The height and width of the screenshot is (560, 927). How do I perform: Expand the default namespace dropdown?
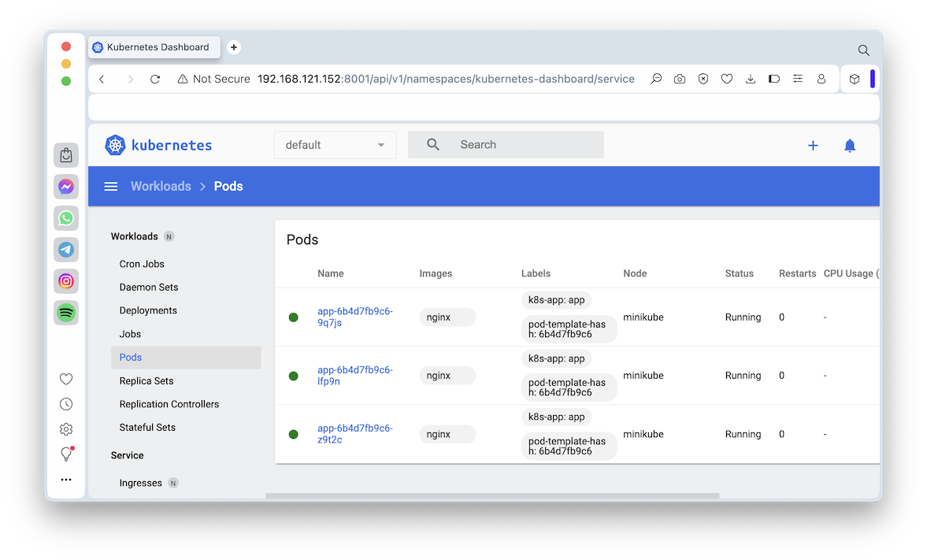pyautogui.click(x=335, y=145)
